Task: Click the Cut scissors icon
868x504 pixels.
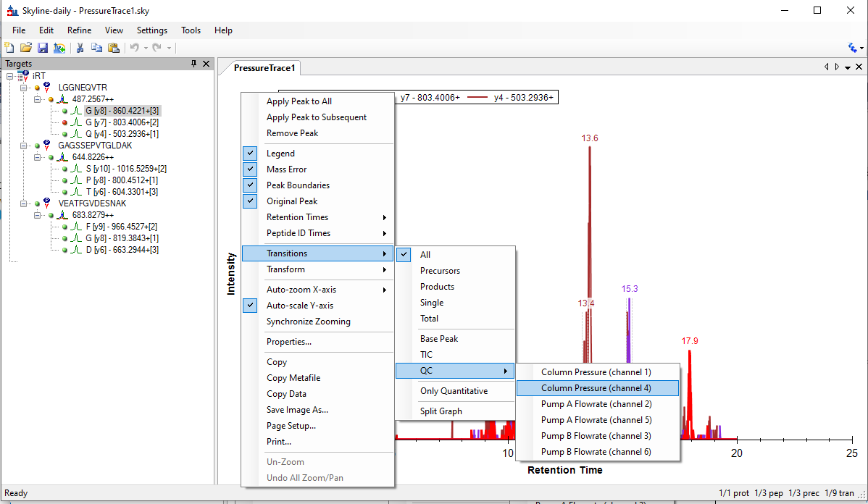Action: click(x=80, y=48)
